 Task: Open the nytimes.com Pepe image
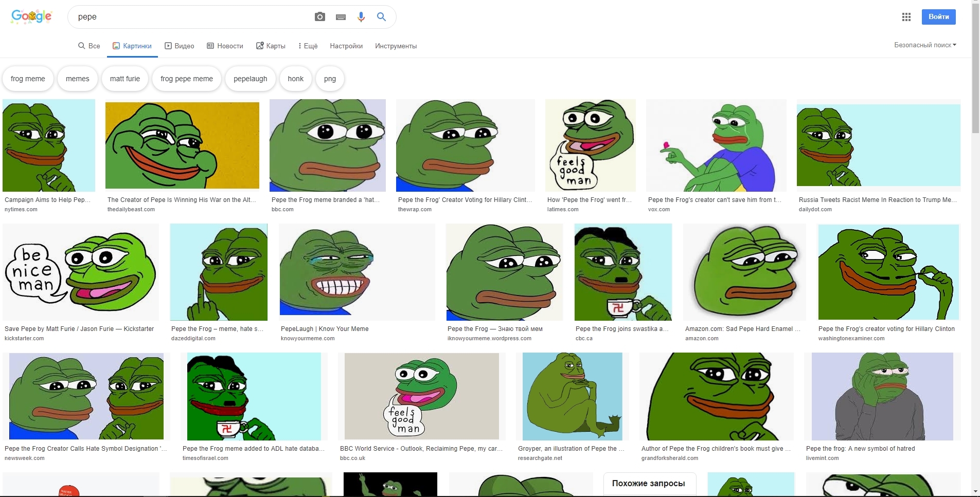(x=49, y=145)
